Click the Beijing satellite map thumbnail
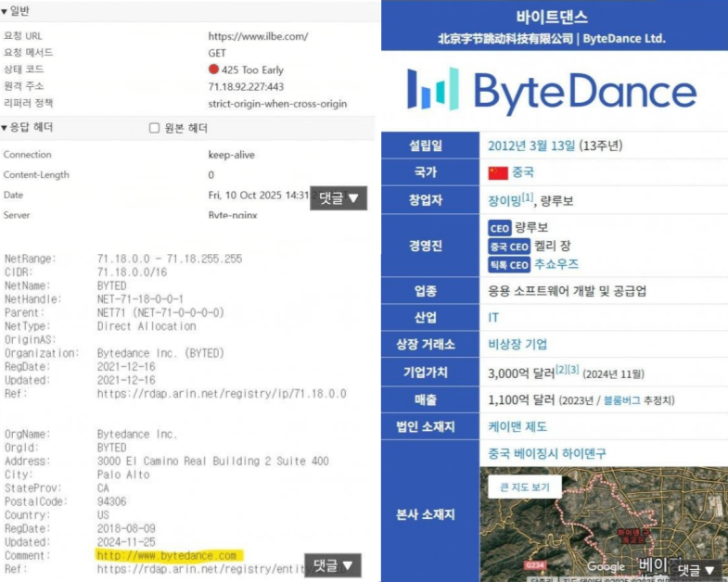This screenshot has width=728, height=582. (x=604, y=525)
